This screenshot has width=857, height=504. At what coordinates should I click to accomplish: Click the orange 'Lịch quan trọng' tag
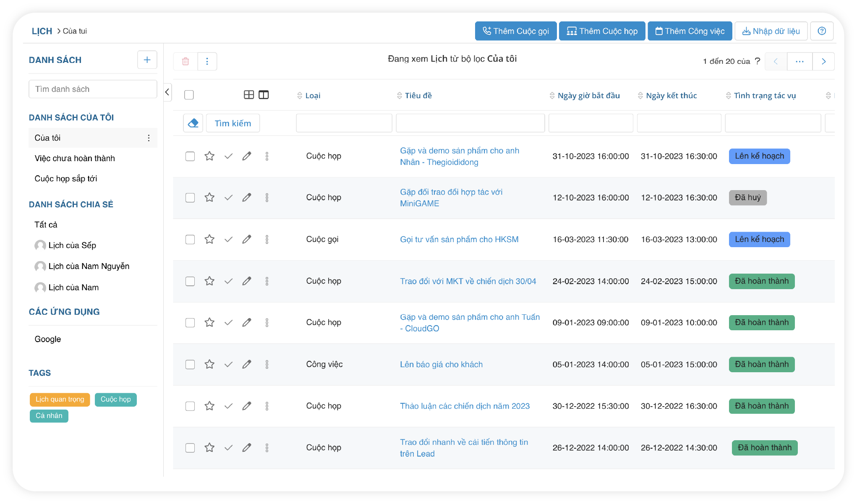(60, 400)
